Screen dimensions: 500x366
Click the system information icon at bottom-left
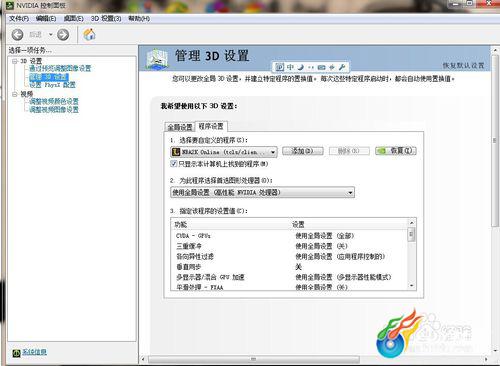pos(16,353)
